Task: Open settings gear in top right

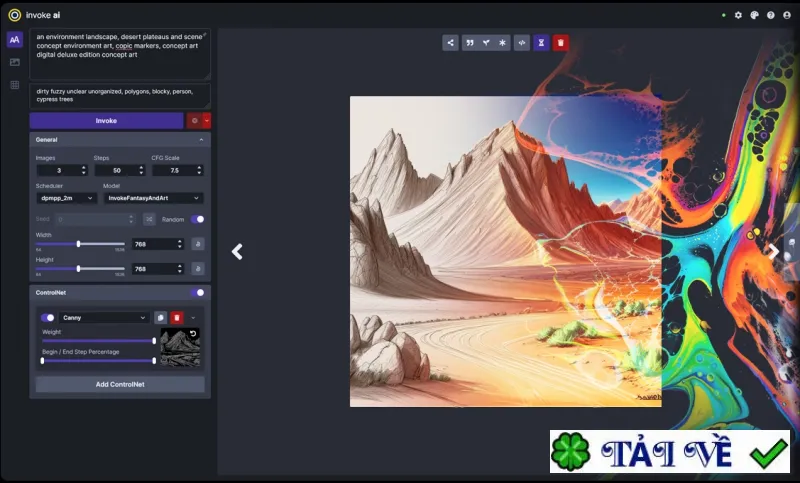Action: (x=738, y=15)
